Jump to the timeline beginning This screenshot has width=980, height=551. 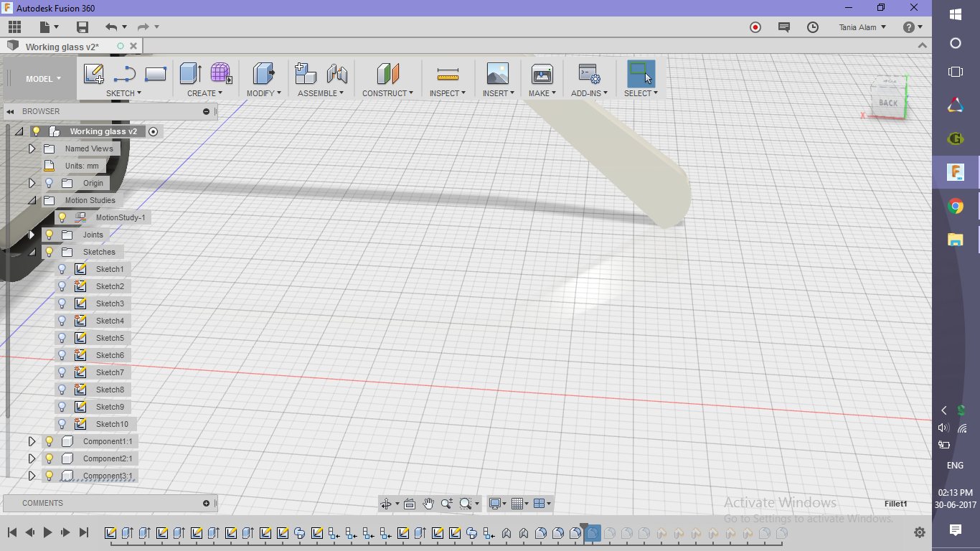coord(12,532)
